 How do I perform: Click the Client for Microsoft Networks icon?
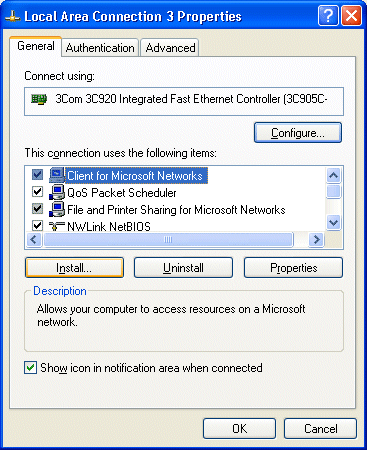[57, 175]
